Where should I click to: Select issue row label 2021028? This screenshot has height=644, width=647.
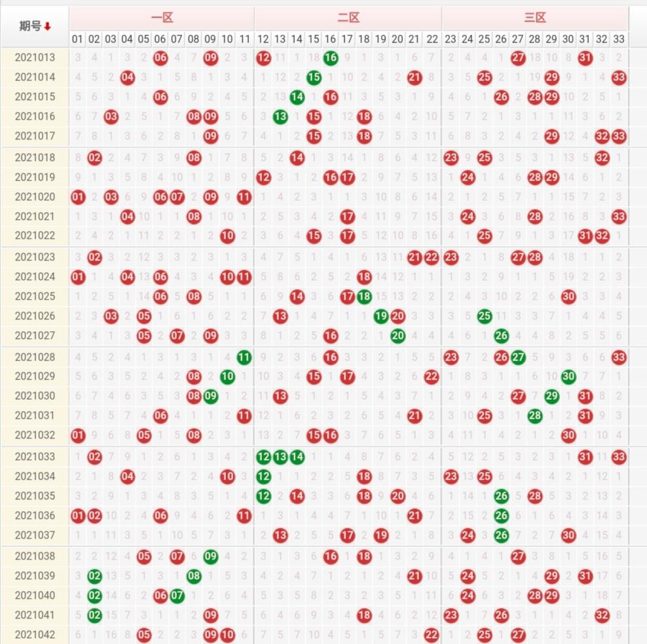pyautogui.click(x=35, y=357)
